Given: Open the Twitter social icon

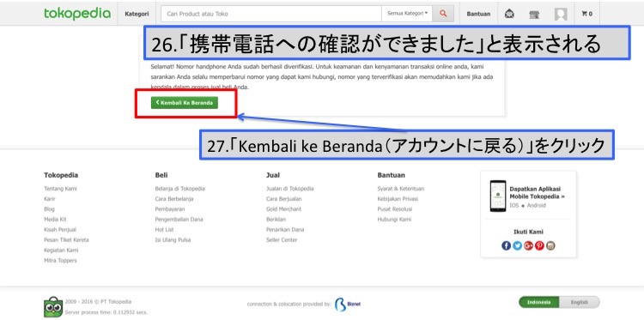Looking at the screenshot, I should pyautogui.click(x=517, y=245).
